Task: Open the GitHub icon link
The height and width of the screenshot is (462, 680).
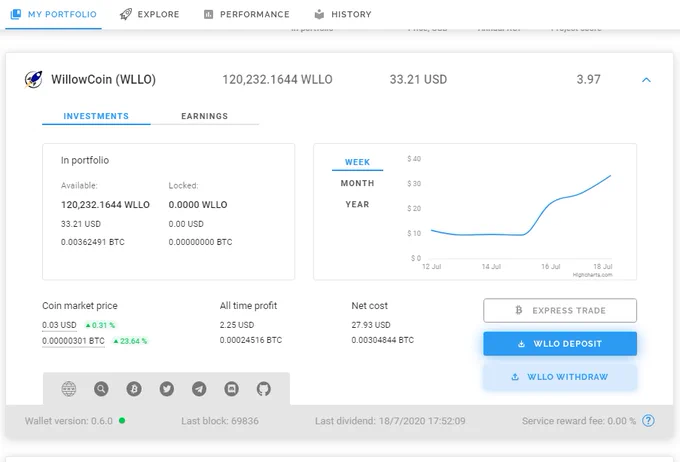Action: 264,389
